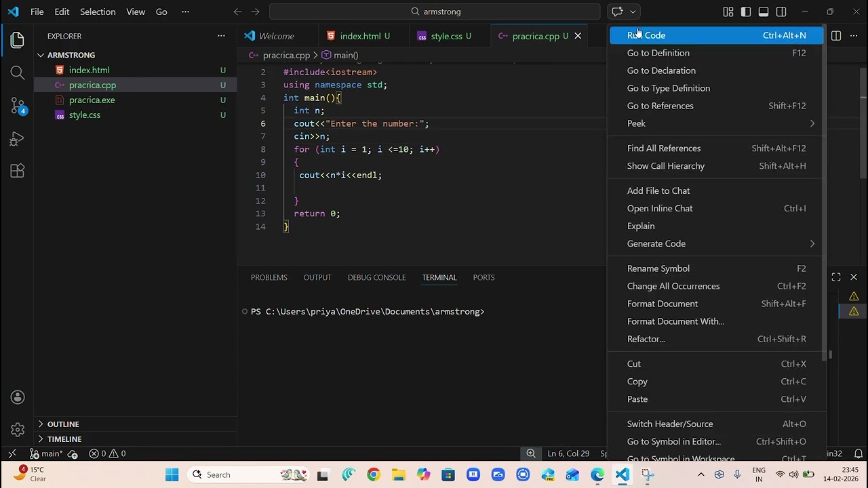Open the main* branch in status bar
This screenshot has height=488, width=868.
pyautogui.click(x=47, y=453)
